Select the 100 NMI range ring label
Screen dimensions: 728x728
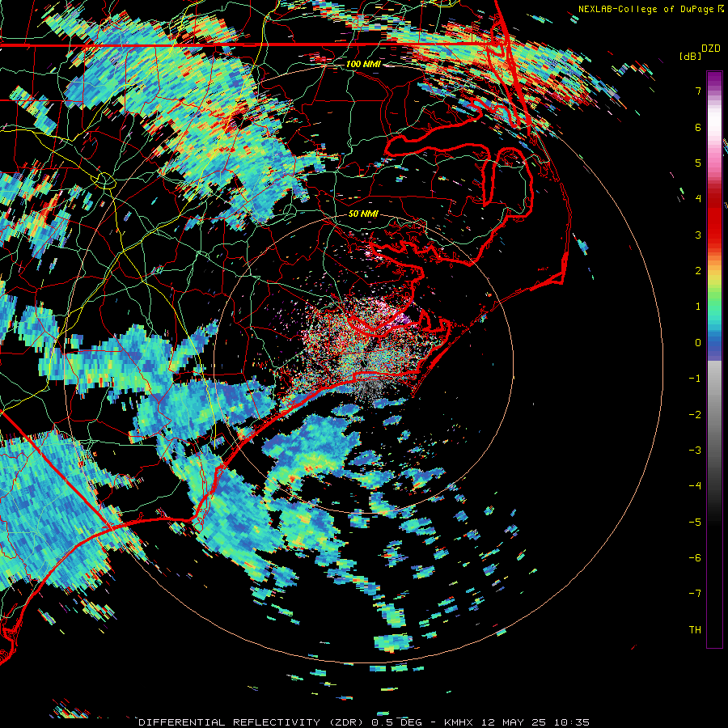(x=363, y=64)
